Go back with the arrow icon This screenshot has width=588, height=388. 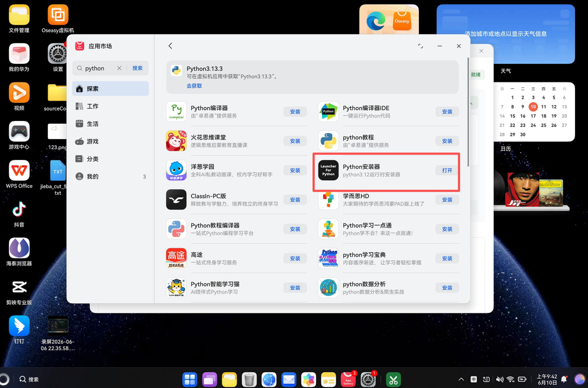[x=170, y=46]
